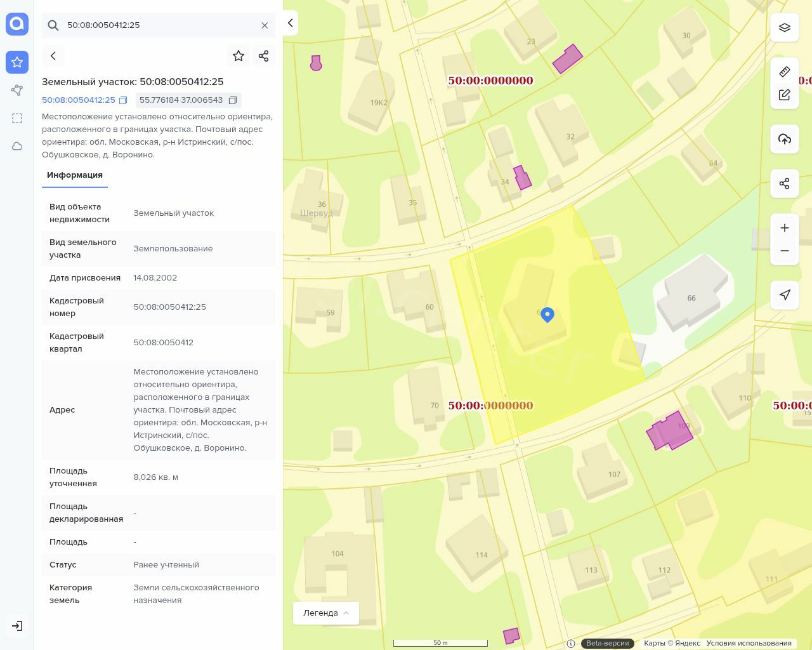The image size is (812, 650).
Task: Copy coordinates 55.776184 37.006543
Action: (233, 100)
